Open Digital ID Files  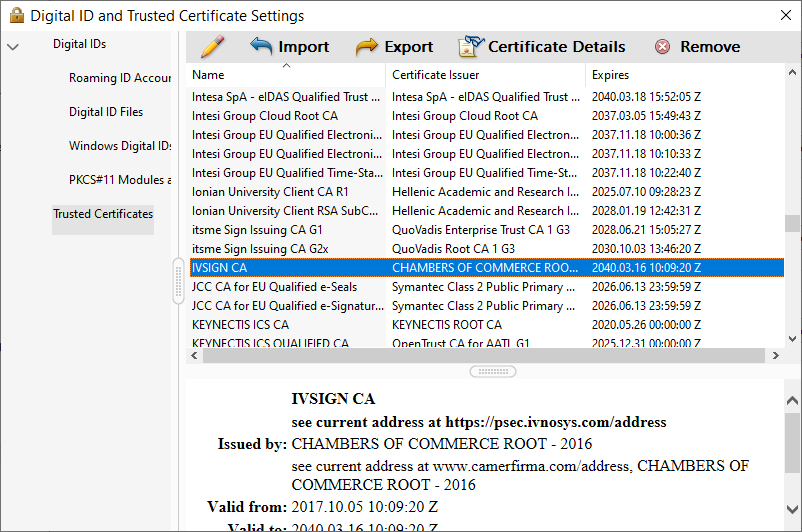[106, 112]
